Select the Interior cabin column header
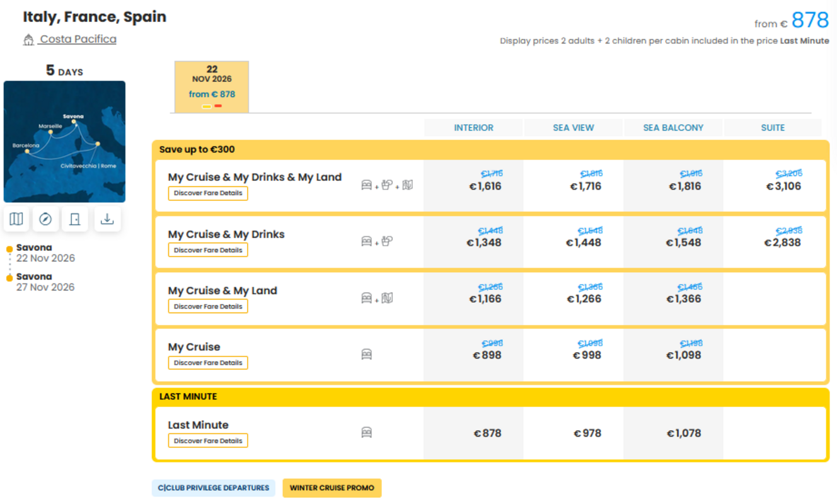The image size is (837, 504). 473,128
